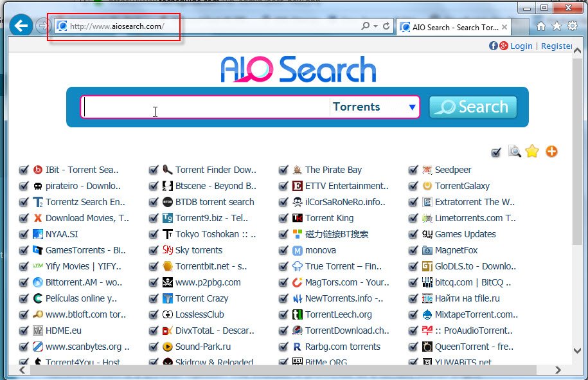Open the Register link
Screen dimensions: 588x380
pyautogui.click(x=557, y=46)
